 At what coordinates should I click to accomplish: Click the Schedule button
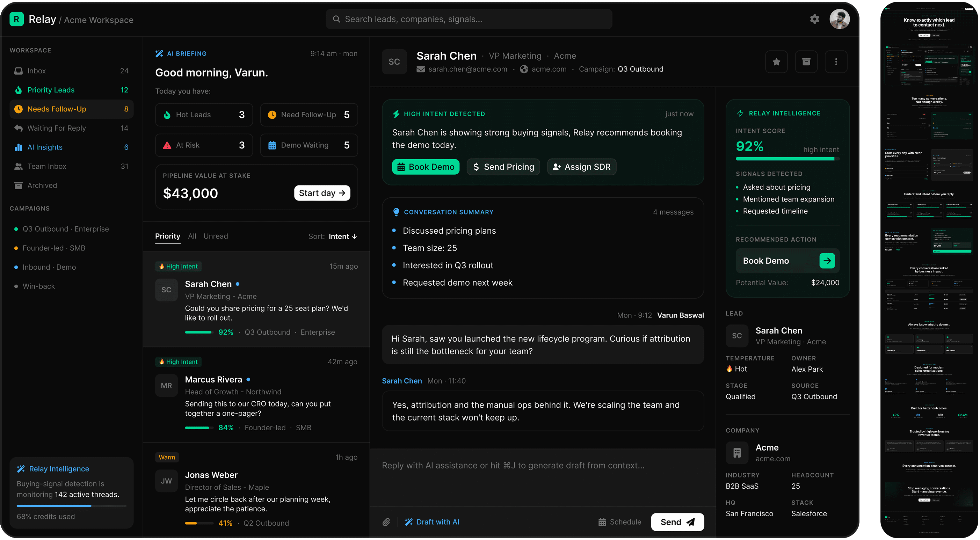(619, 522)
